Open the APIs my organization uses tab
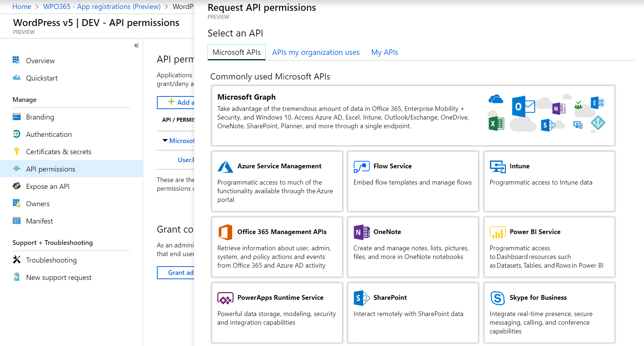This screenshot has width=644, height=346. pyautogui.click(x=316, y=52)
